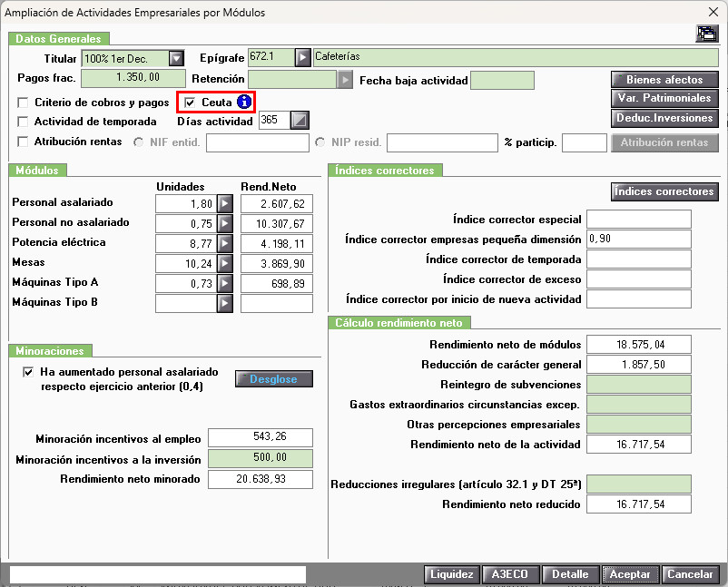The width and height of the screenshot is (728, 587).
Task: Click the % particip. field
Action: click(x=584, y=143)
